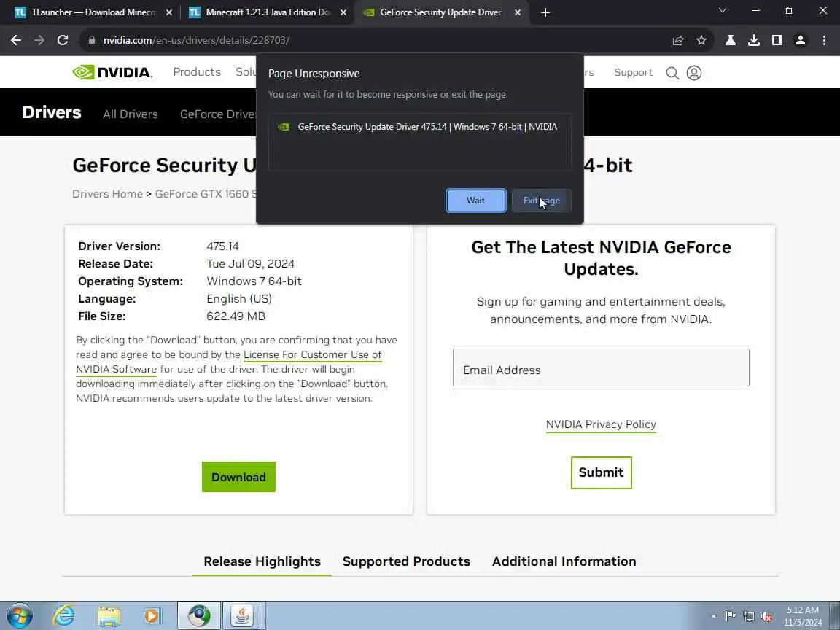Click the address bar URL
This screenshot has height=630, width=840.
197,40
